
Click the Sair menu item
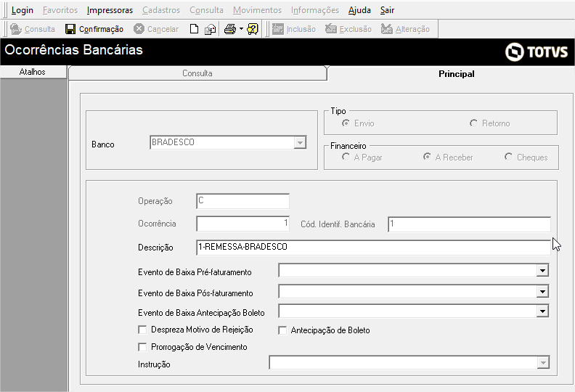(x=387, y=10)
